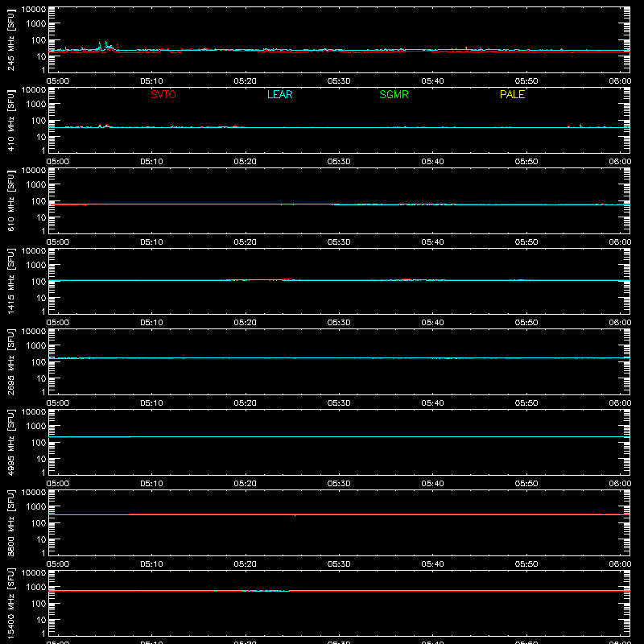The image size is (644, 644).
Task: Select the 1415 MHz [SFU] axis title
Action: (x=10, y=281)
